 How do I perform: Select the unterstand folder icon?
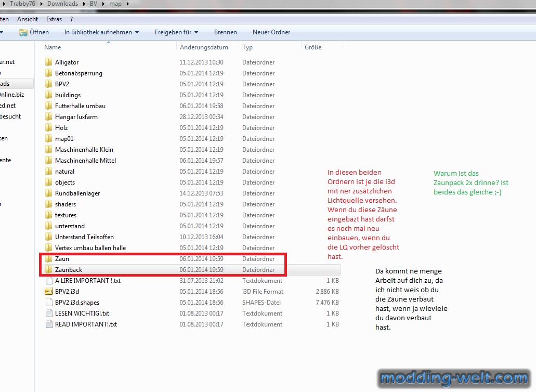click(48, 226)
